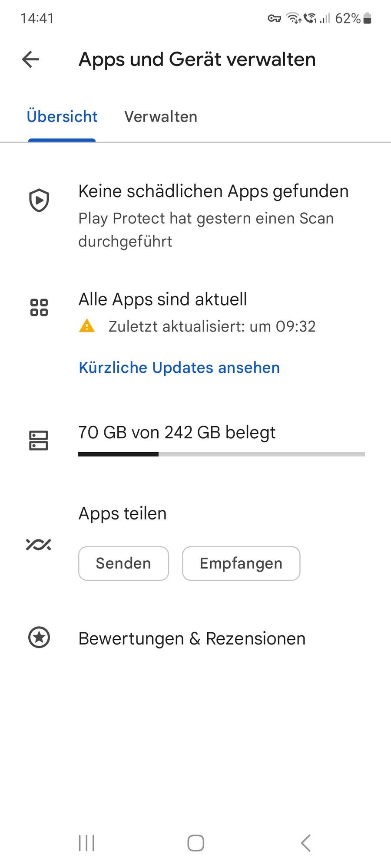Tap the apps grid icon

pos(39,307)
